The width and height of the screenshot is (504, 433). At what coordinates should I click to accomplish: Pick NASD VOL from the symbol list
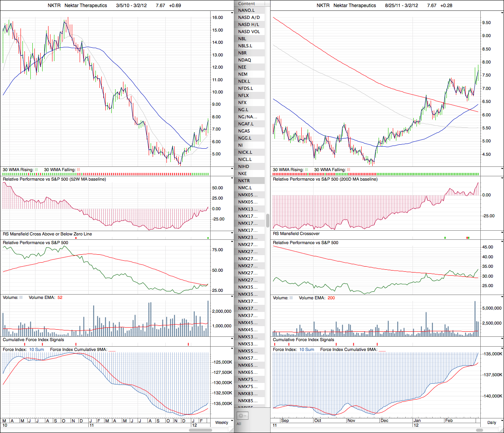tap(249, 32)
